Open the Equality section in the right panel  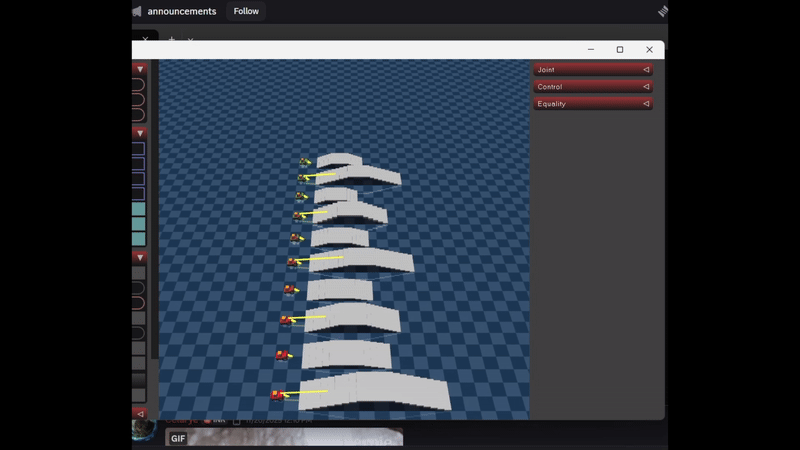tap(593, 104)
